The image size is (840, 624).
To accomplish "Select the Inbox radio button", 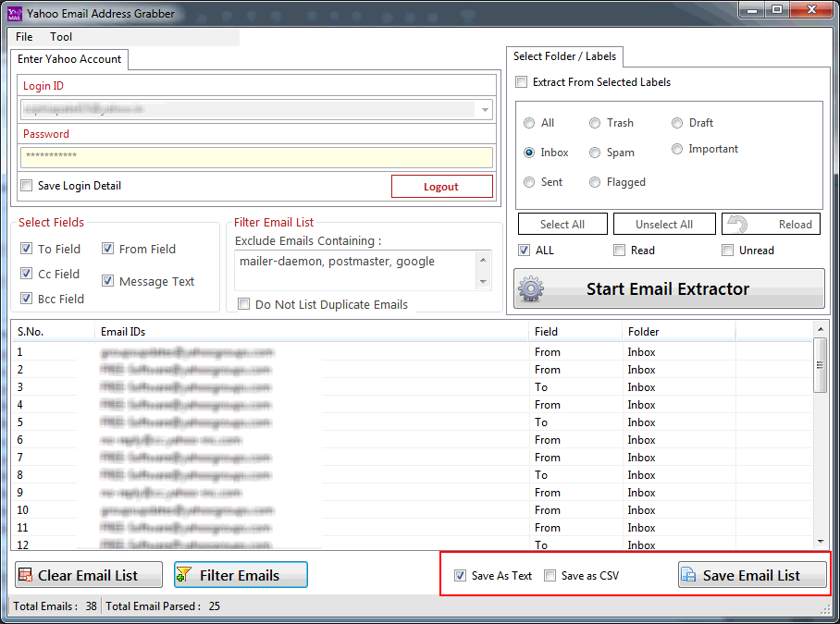I will click(x=529, y=153).
